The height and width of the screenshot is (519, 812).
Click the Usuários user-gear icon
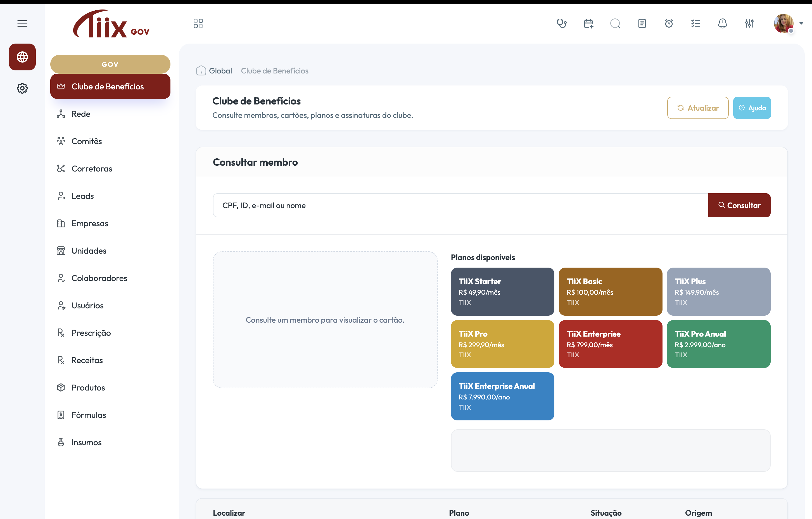[61, 305]
